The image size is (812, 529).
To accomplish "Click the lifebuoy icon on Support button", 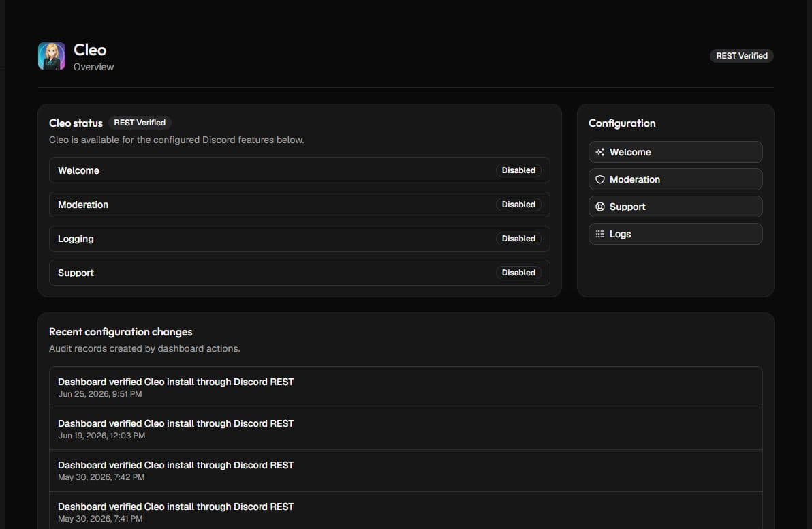I will [x=599, y=207].
